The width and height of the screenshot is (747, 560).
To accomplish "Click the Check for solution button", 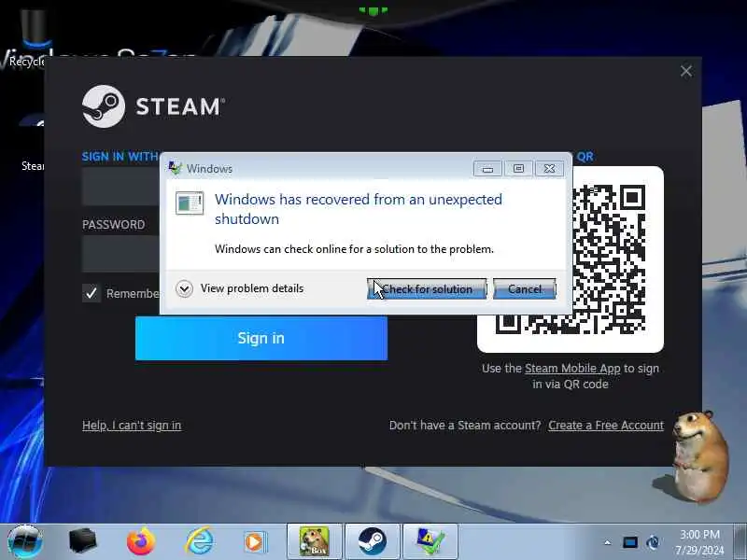I will point(427,289).
